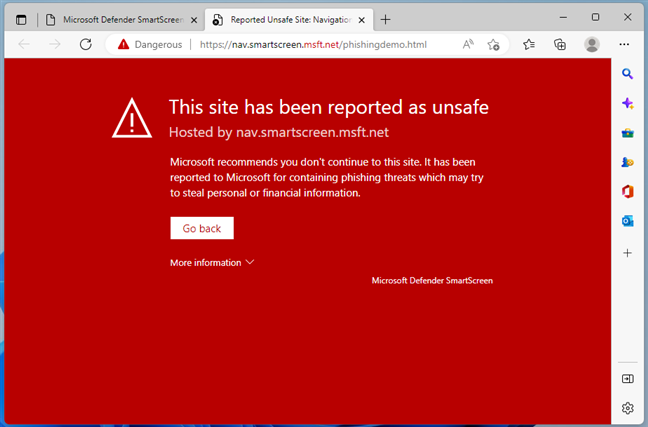Viewport: 648px width, 427px height.
Task: Click 'This site has been reported as unsafe' heading
Action: pyautogui.click(x=329, y=107)
